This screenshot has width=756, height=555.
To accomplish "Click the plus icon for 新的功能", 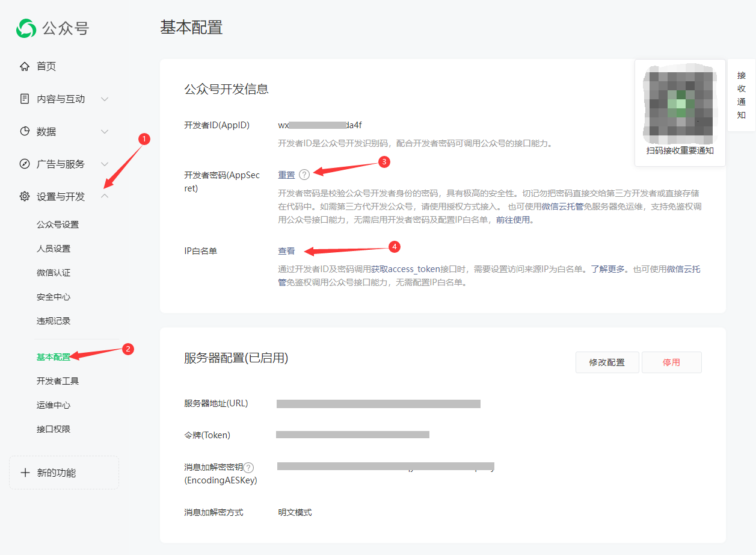I will point(25,473).
